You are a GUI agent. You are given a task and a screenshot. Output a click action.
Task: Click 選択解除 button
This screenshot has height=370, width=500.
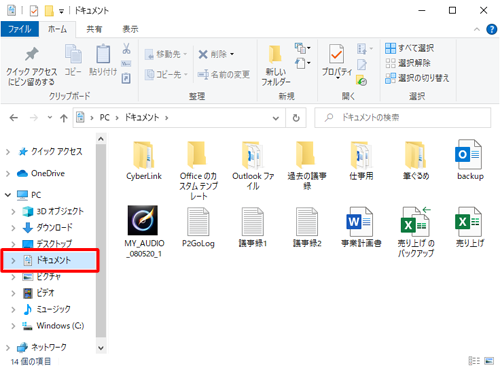pos(408,63)
